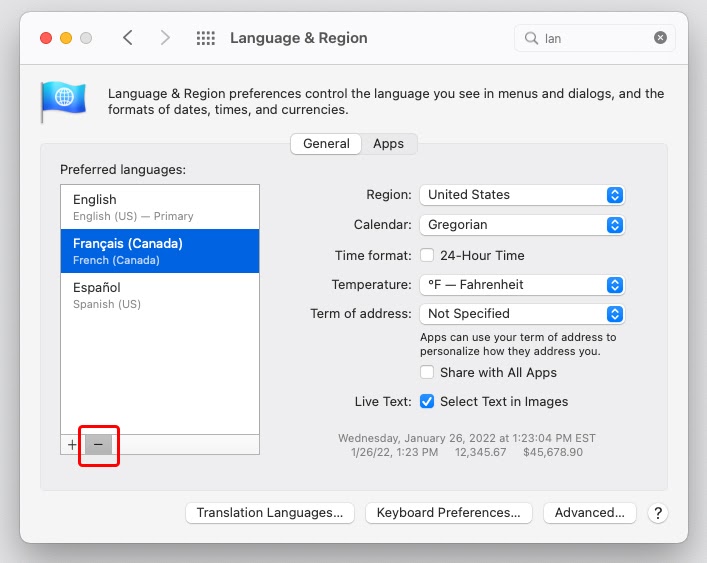Go forward with the right chevron arrow

165,38
